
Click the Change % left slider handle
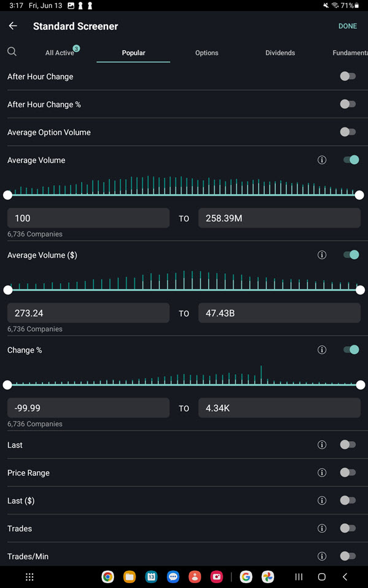coord(7,385)
